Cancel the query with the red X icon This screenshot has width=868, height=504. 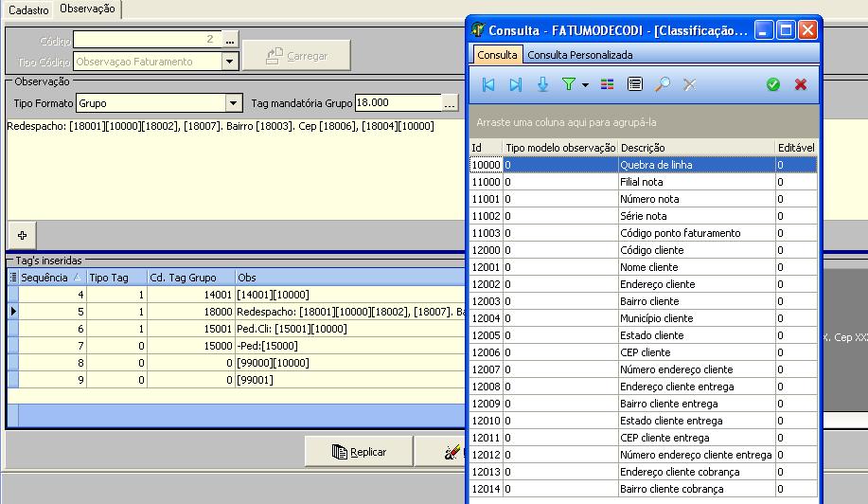(801, 84)
